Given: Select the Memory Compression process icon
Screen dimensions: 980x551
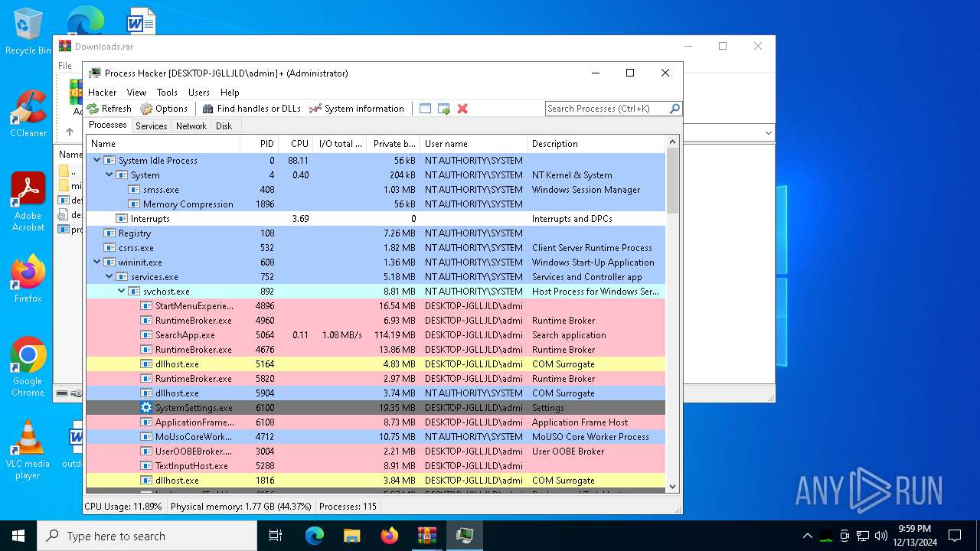Looking at the screenshot, I should 134,204.
